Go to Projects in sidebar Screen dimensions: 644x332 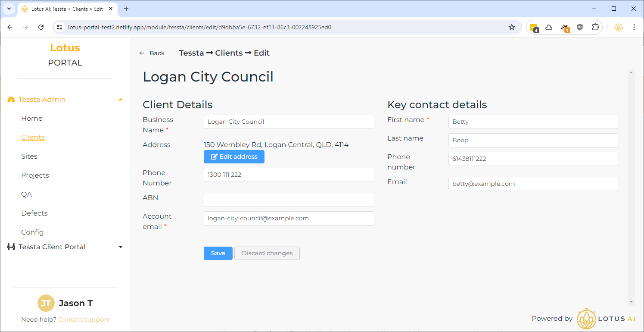35,175
